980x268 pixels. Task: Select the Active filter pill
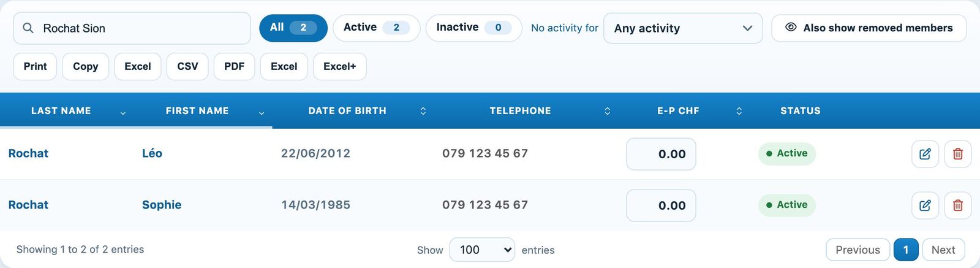click(x=376, y=28)
